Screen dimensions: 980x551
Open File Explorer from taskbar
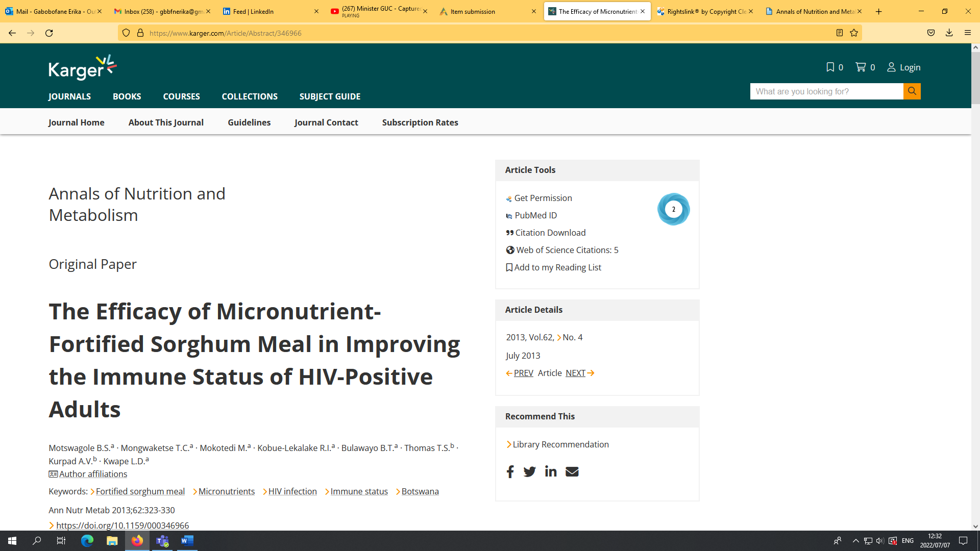point(112,541)
